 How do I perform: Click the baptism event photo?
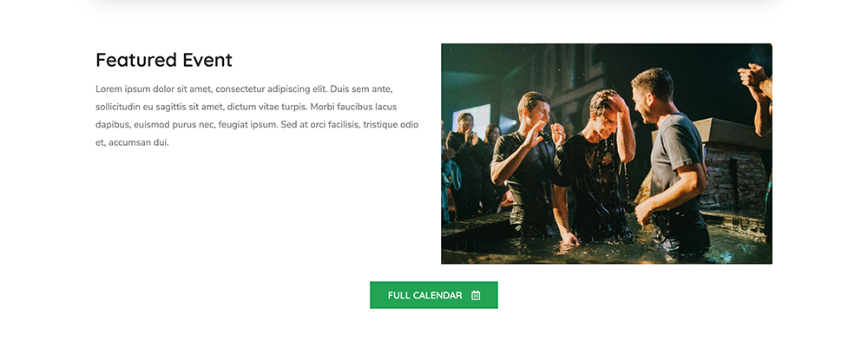pos(606,154)
